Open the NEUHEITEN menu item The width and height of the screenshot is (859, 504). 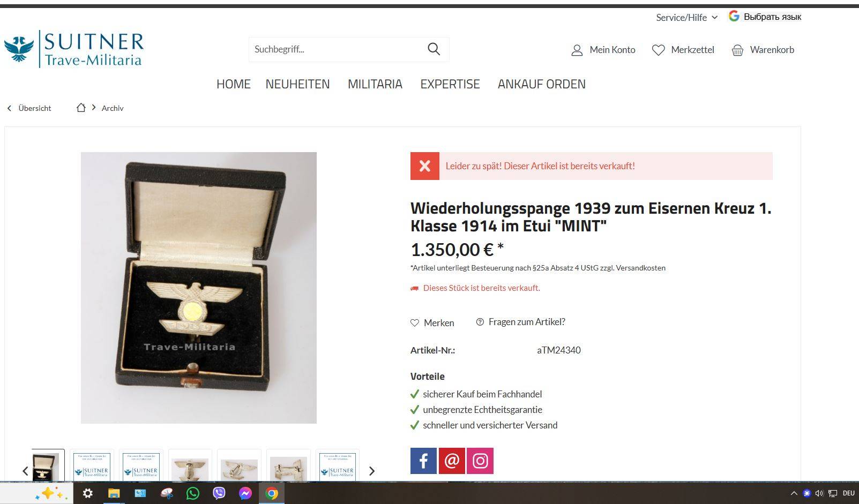coord(297,84)
